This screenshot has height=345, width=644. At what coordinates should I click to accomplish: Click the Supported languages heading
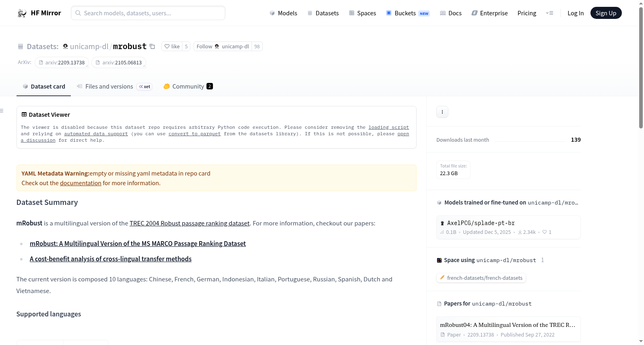(49, 314)
